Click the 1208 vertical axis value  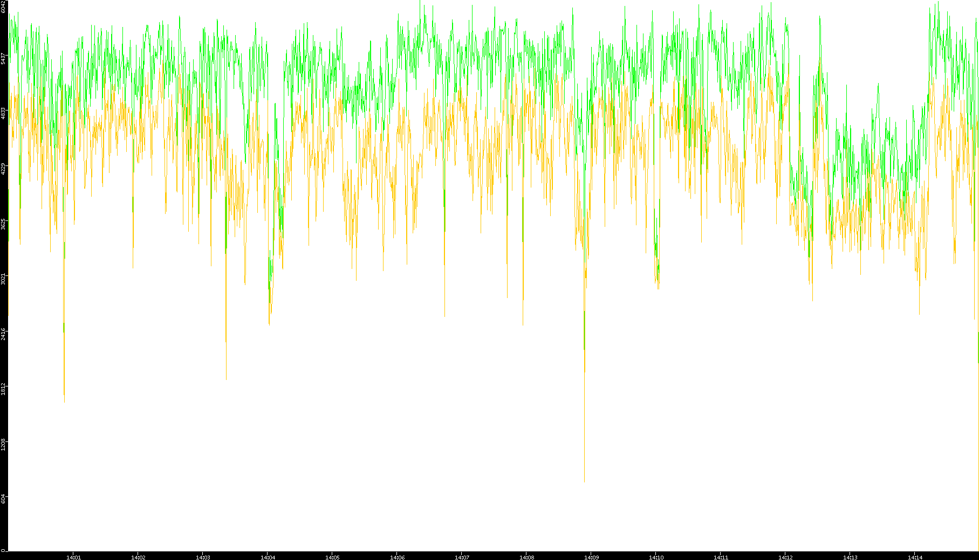coord(4,444)
